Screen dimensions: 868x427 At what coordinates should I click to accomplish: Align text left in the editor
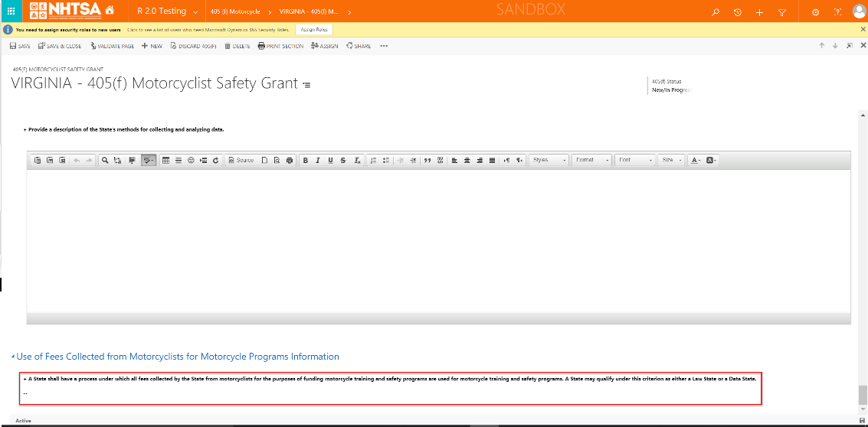point(454,160)
